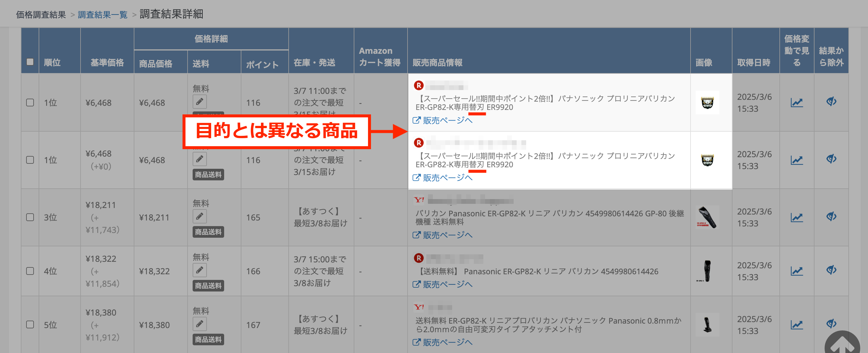
Task: Go to 調査結果一覧 breadcrumb link
Action: tap(103, 15)
